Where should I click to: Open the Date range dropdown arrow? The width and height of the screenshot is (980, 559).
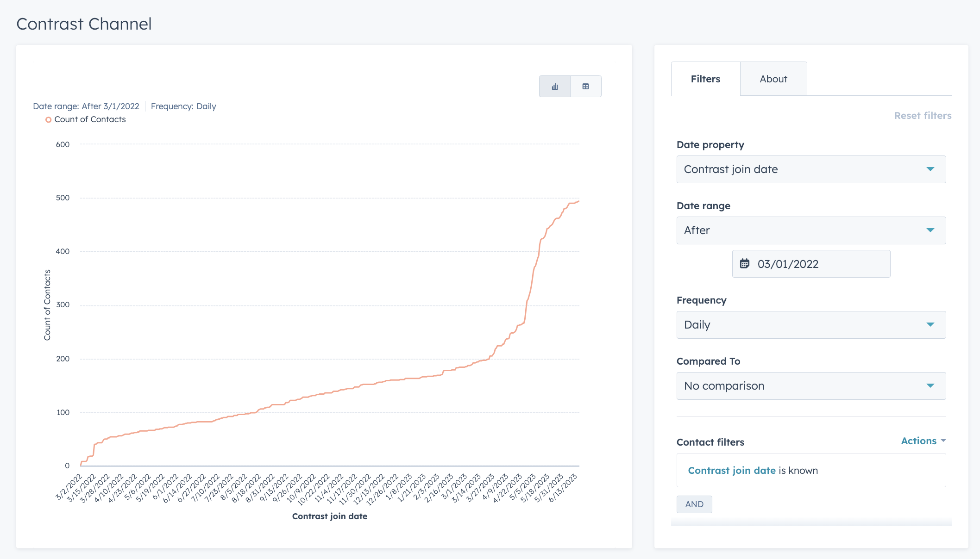[931, 230]
